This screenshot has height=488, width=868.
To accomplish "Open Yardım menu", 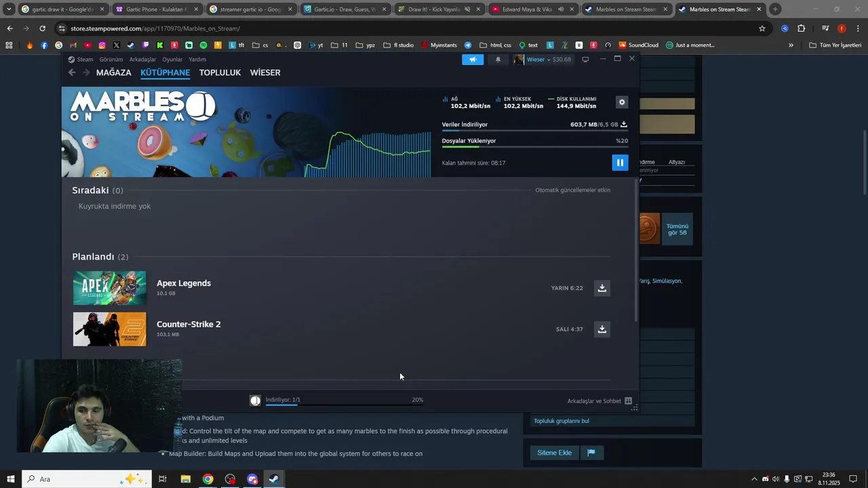I will coord(197,60).
